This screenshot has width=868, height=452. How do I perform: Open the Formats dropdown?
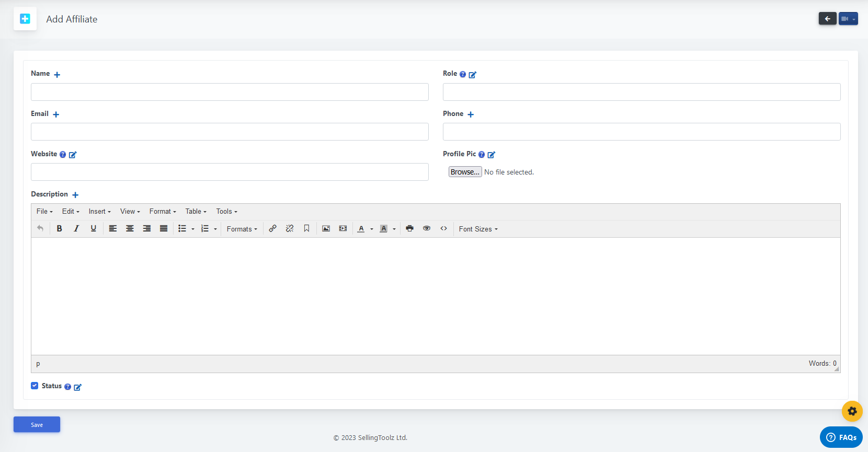click(x=242, y=229)
